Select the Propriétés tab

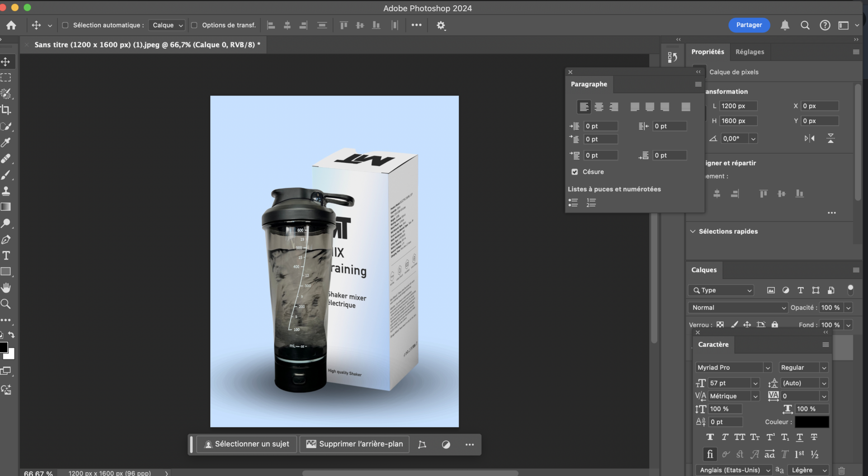pyautogui.click(x=708, y=52)
